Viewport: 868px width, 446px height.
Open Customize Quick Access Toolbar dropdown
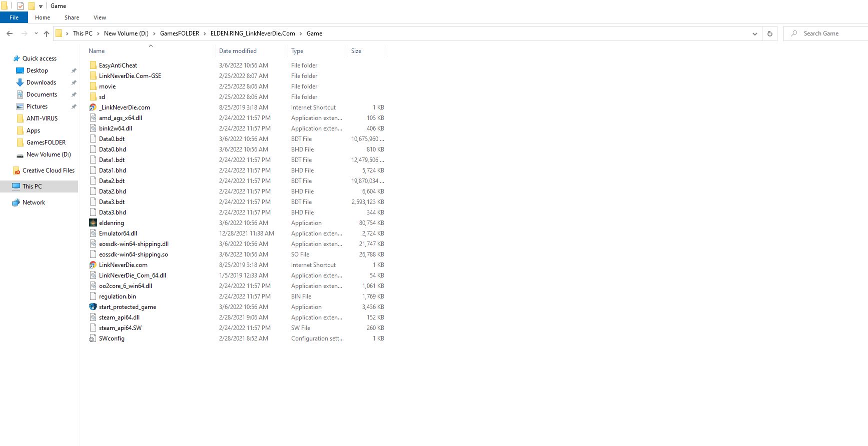click(41, 6)
